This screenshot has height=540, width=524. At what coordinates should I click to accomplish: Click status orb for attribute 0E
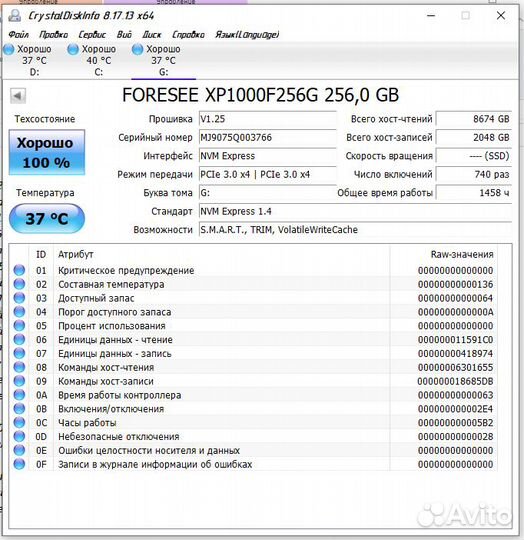[19, 450]
